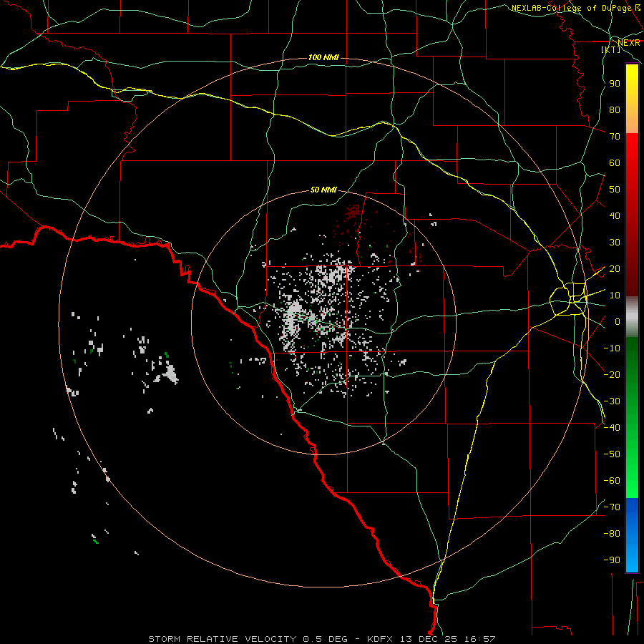Screen dimensions: 644x644
Task: Select the -60 value on the velocity scale
Action: tap(612, 481)
